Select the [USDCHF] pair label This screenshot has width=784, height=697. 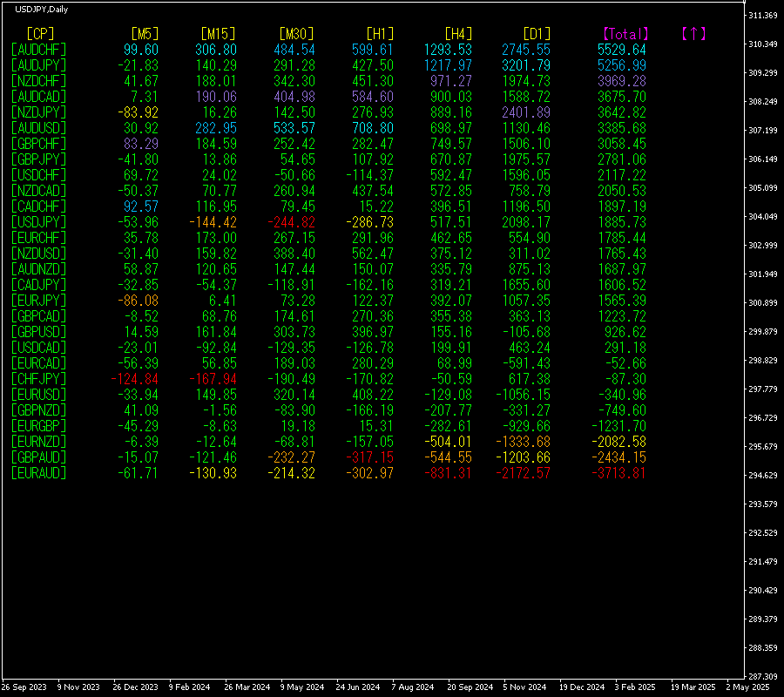(x=38, y=175)
